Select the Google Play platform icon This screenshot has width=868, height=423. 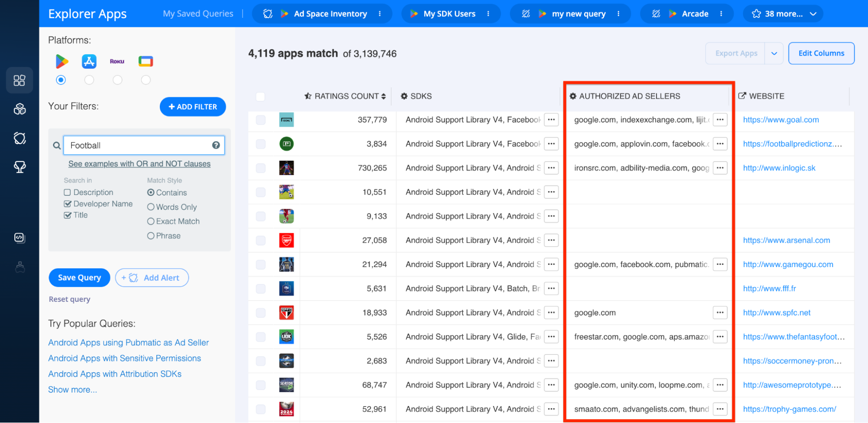tap(62, 61)
